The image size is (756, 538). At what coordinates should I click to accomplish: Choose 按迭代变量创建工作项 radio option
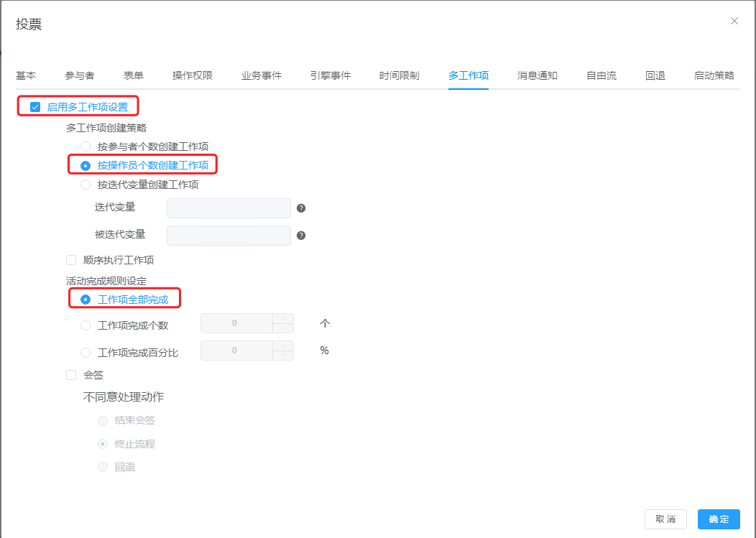(86, 185)
